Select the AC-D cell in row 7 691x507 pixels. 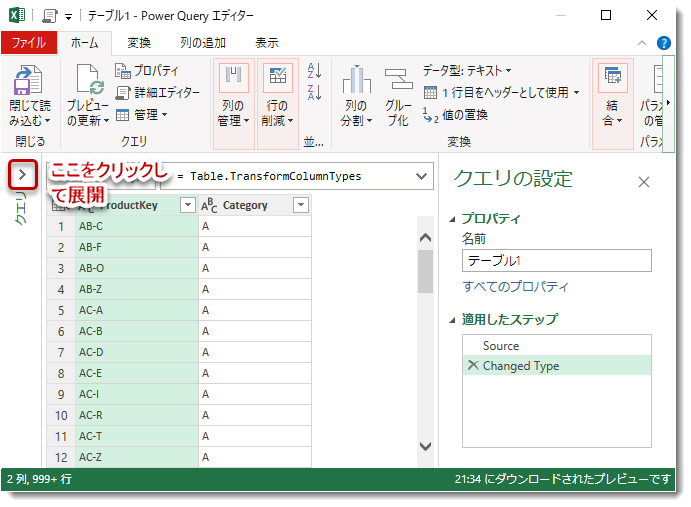point(137,352)
